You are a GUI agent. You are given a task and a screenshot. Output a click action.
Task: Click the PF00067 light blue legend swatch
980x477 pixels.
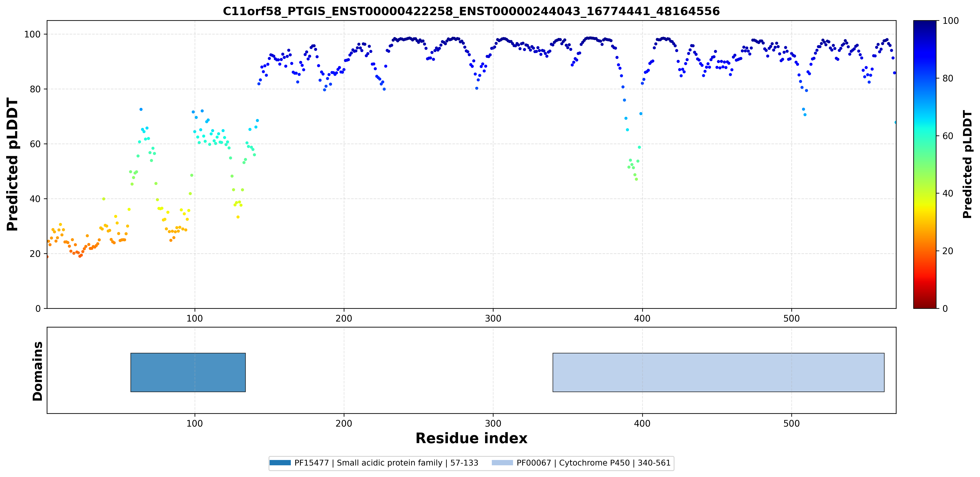(x=502, y=463)
